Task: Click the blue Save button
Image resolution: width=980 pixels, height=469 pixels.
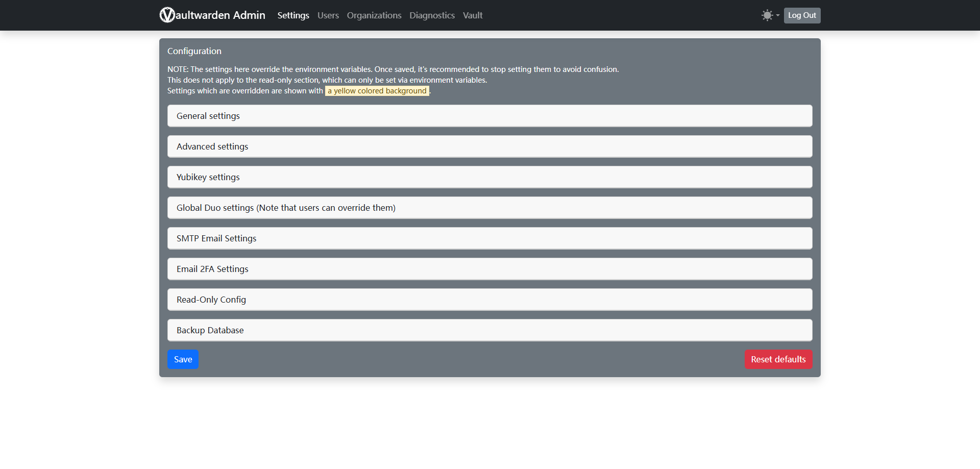Action: coord(183,359)
